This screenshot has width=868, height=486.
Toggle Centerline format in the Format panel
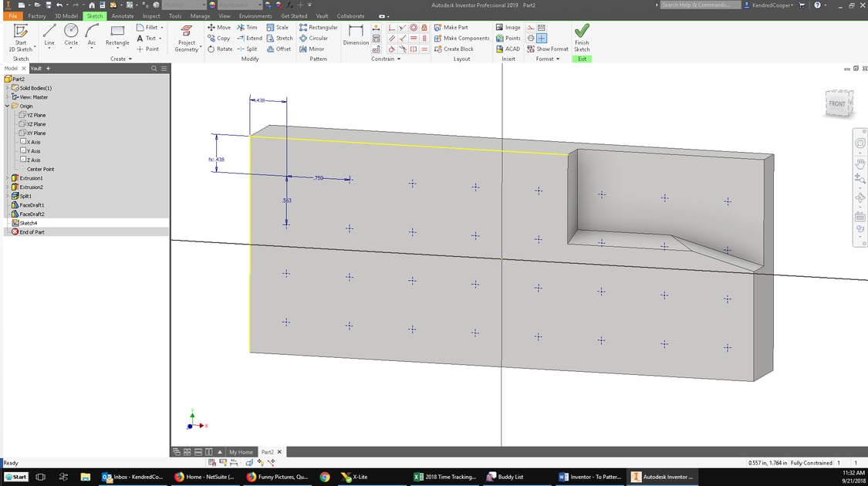coord(530,27)
